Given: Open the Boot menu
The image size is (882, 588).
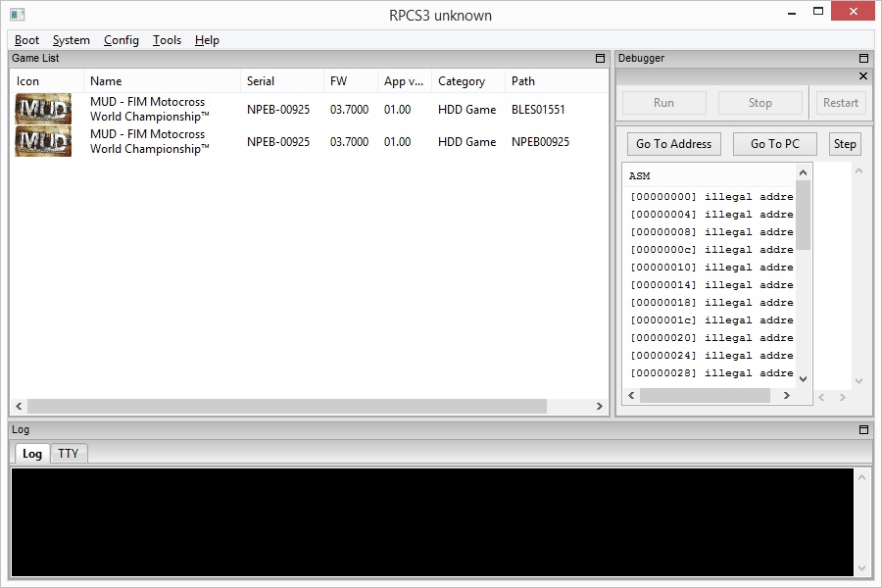Looking at the screenshot, I should pos(26,40).
